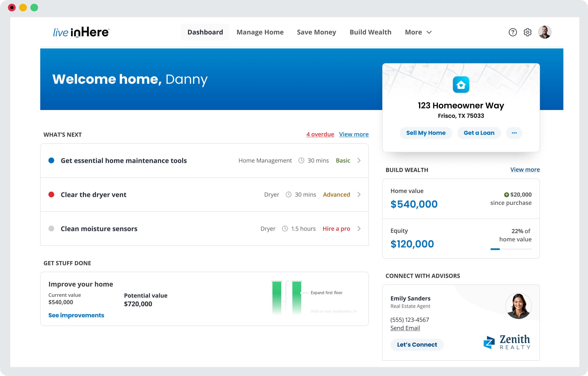Click 'Improve your home' card heading
Viewport: 588px width, 376px height.
80,284
